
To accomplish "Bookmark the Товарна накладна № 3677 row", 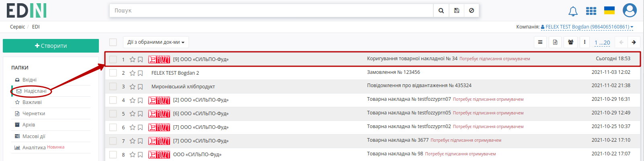I will point(140,141).
